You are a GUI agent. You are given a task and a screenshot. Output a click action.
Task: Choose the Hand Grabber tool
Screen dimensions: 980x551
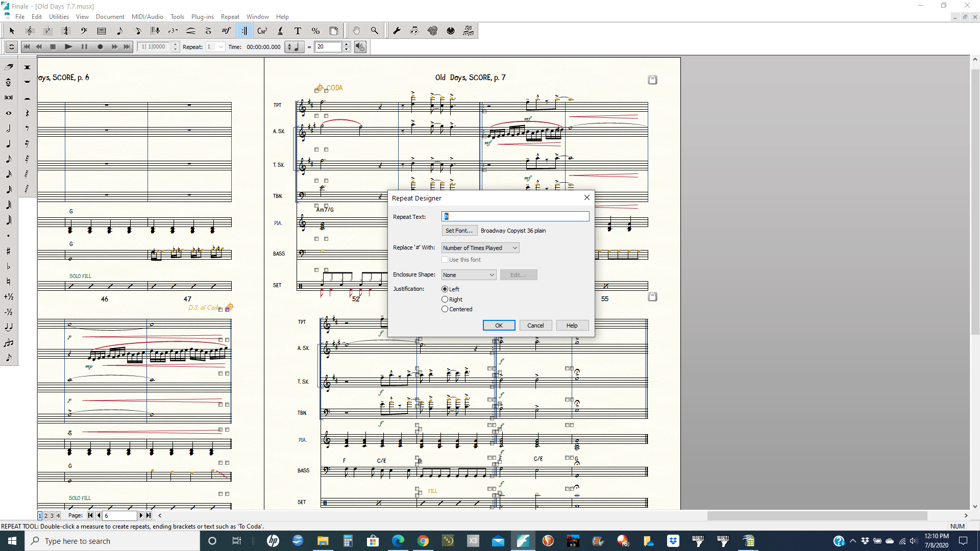coord(356,31)
